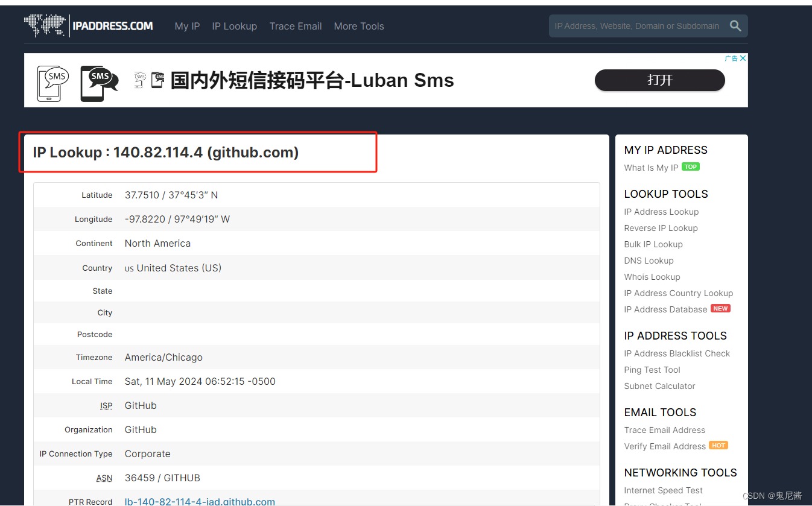The width and height of the screenshot is (812, 506).
Task: Click the 广告 ad label
Action: click(731, 59)
